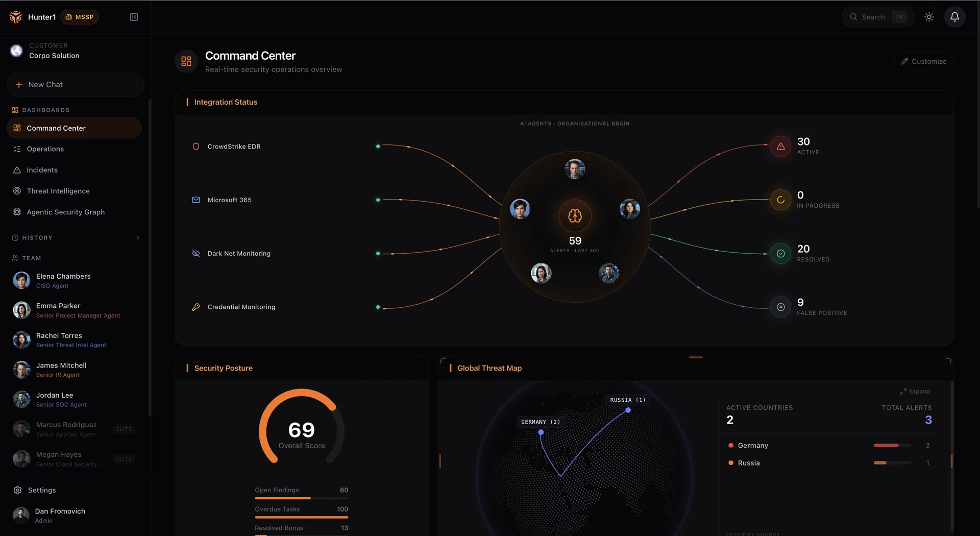Click the Russia country row label
Image resolution: width=980 pixels, height=536 pixels.
pyautogui.click(x=749, y=463)
